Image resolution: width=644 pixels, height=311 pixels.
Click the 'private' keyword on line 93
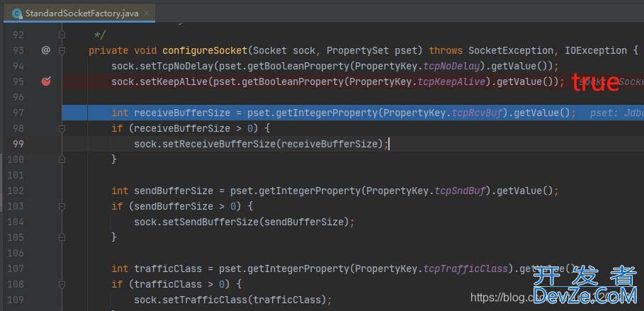[x=109, y=50]
